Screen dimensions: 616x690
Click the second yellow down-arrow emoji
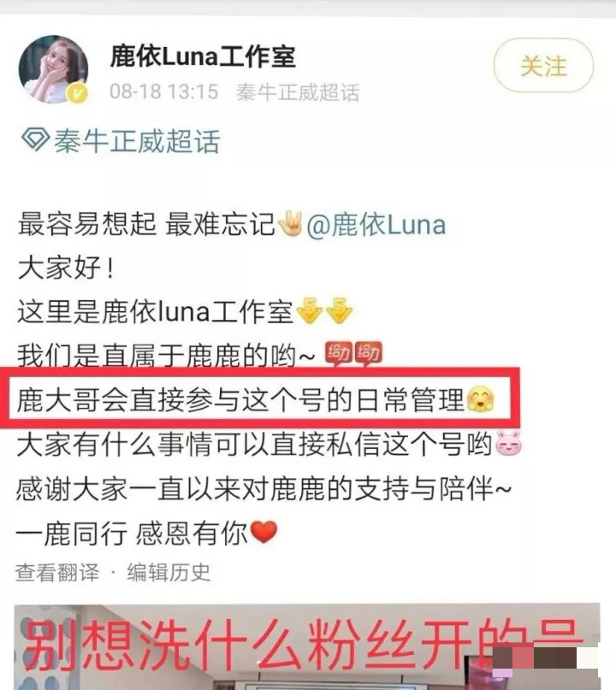click(339, 310)
